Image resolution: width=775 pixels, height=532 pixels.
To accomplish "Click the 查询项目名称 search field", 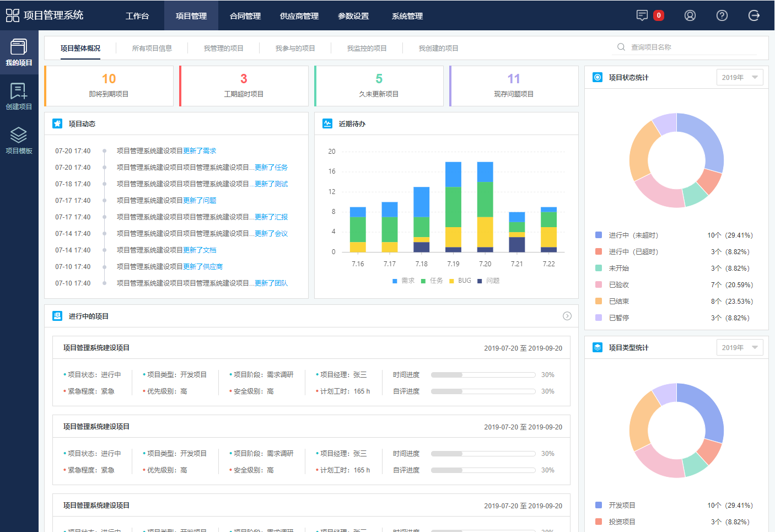I will click(683, 47).
